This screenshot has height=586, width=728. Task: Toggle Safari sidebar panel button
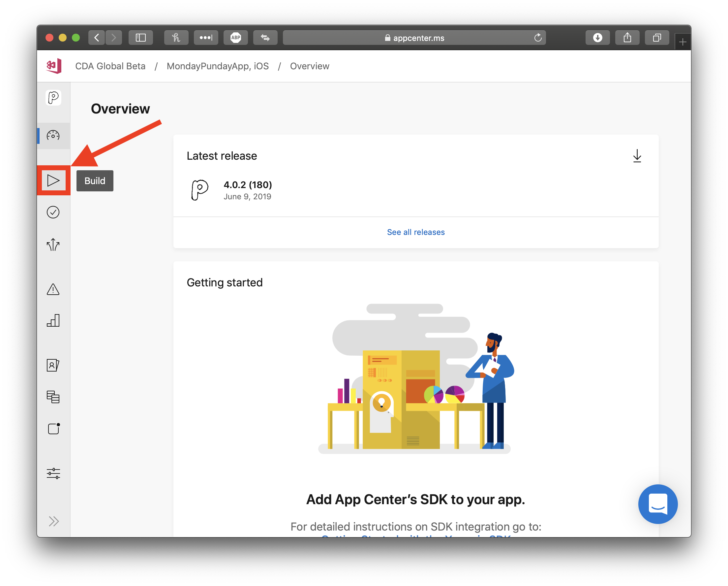(140, 38)
